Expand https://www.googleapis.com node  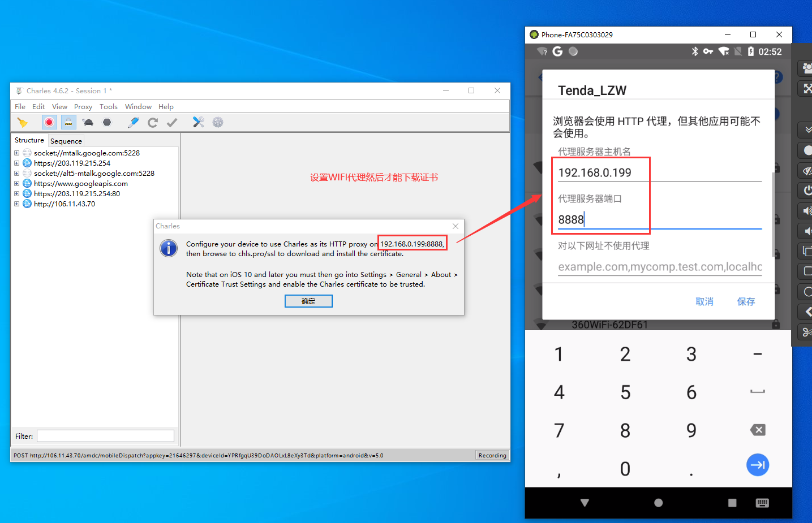pyautogui.click(x=16, y=184)
